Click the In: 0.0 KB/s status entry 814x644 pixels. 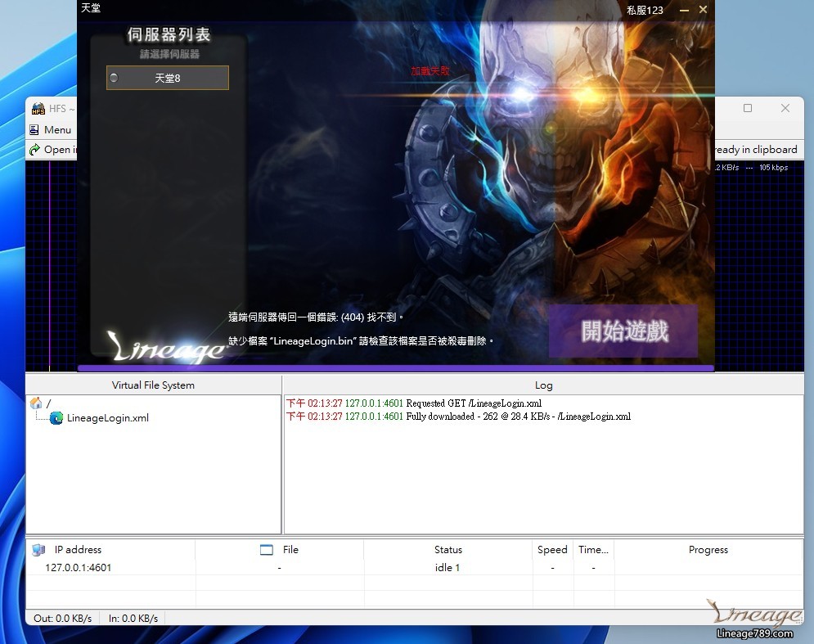133,618
